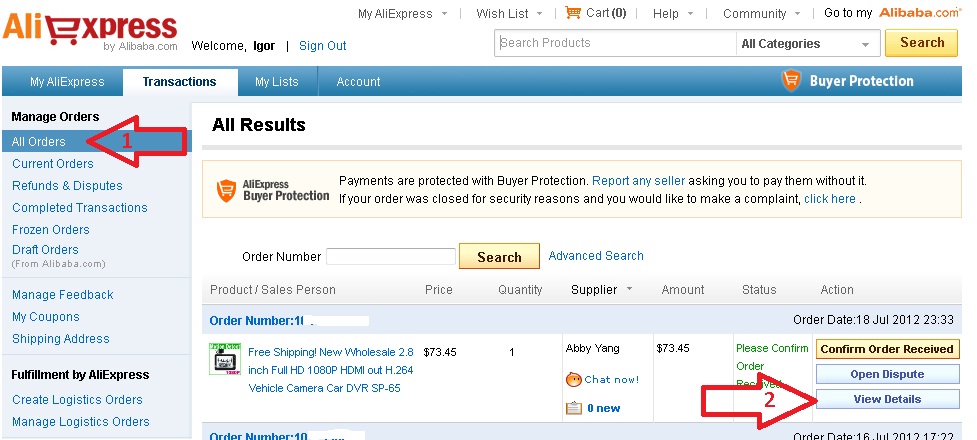The image size is (977, 440).
Task: Click the Confirm Order Received button
Action: [x=887, y=349]
